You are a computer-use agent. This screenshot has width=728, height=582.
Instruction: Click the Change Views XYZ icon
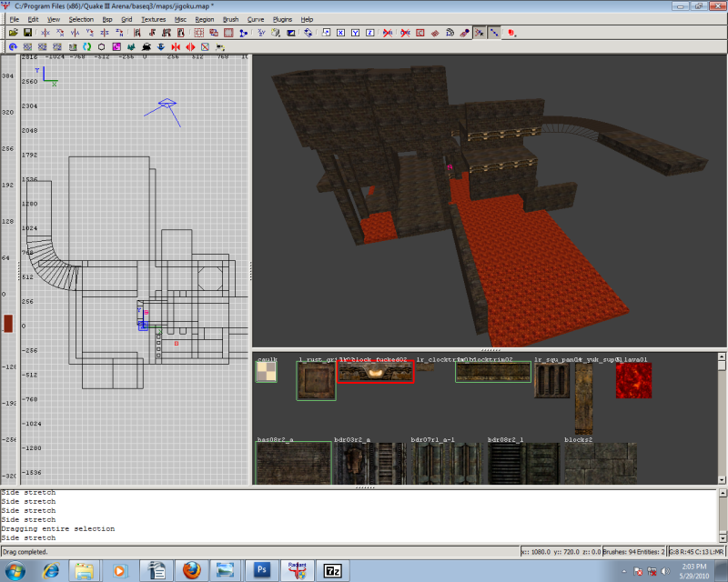coord(261,33)
